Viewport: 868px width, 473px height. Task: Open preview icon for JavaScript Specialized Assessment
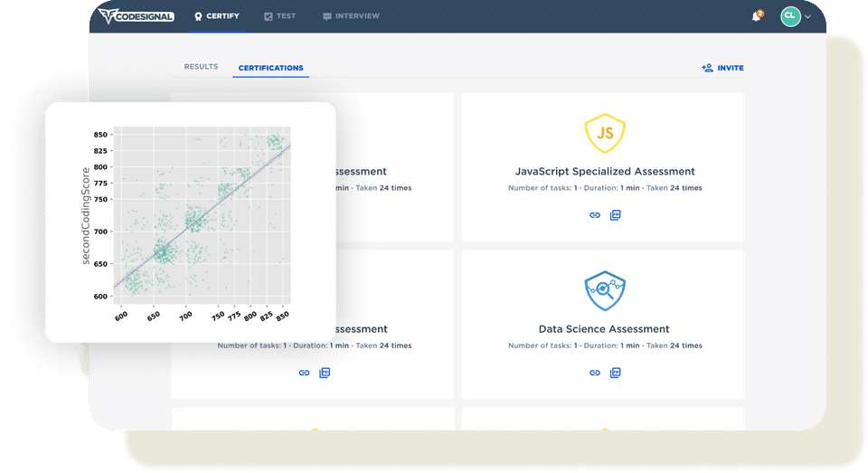tap(615, 215)
